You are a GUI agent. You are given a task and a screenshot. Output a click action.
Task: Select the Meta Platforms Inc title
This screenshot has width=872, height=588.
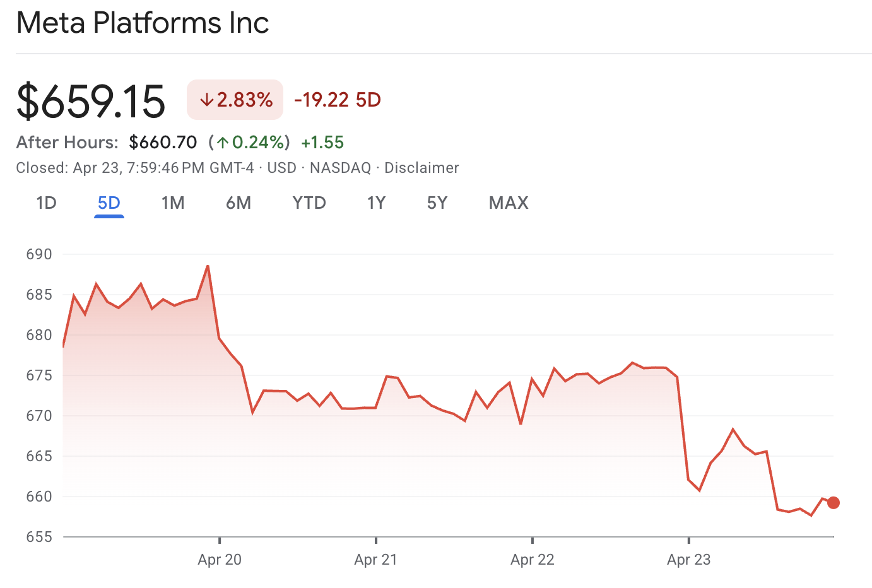click(x=143, y=23)
